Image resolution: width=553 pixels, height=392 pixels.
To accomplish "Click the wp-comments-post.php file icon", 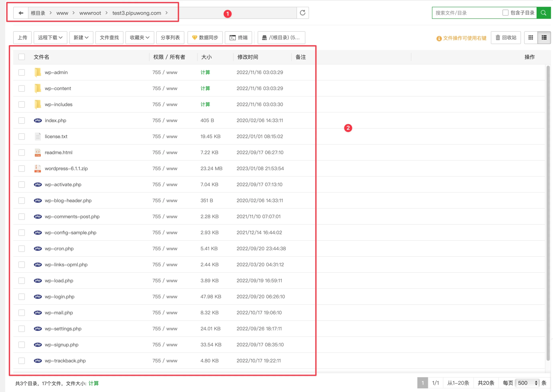I will pos(38,217).
